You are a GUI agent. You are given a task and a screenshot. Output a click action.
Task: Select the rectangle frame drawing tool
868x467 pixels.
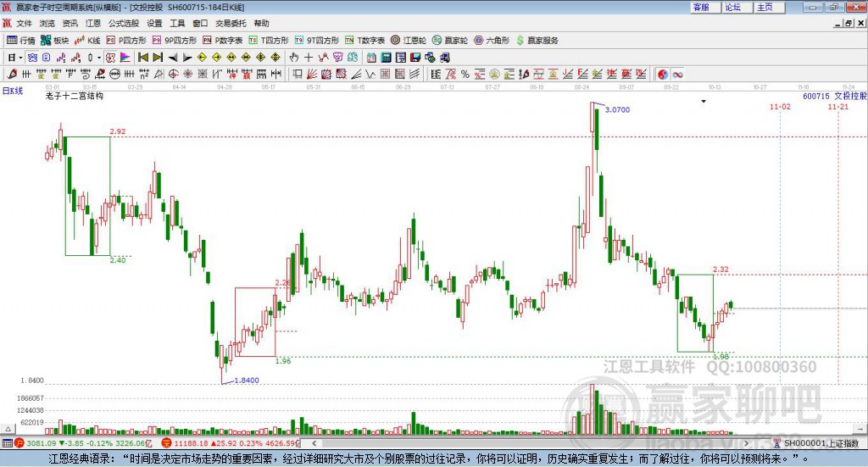[x=297, y=74]
